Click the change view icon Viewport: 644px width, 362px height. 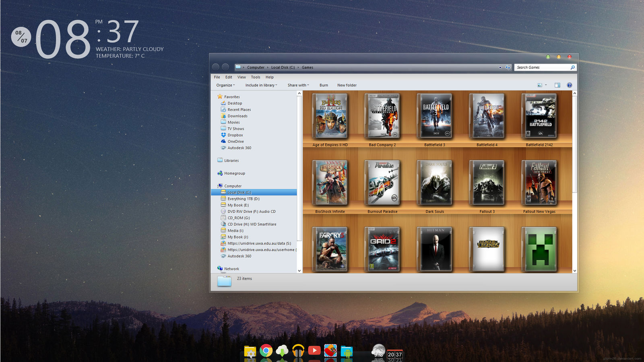(540, 85)
